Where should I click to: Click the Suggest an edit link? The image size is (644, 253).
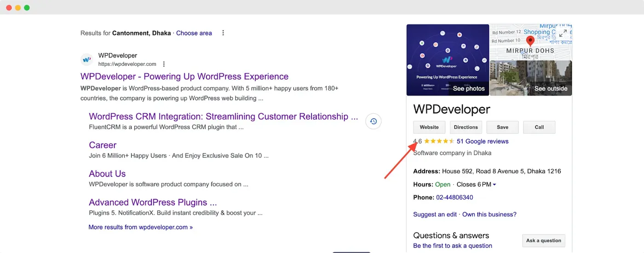(x=435, y=214)
